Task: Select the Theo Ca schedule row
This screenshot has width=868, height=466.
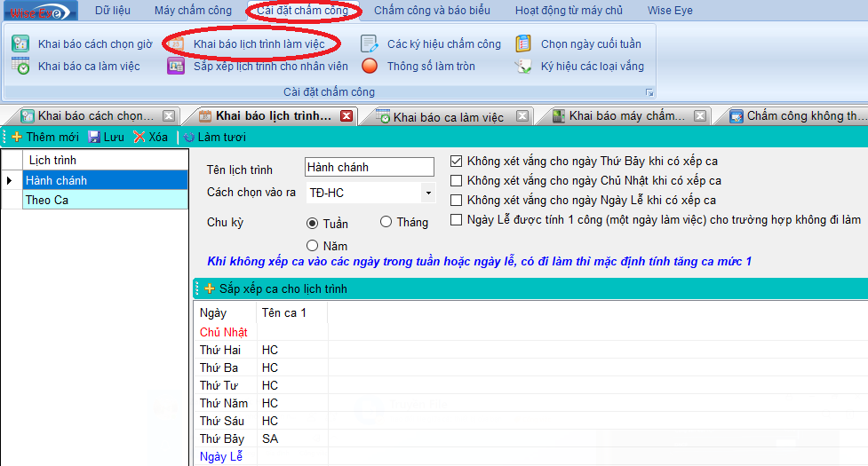Action: (x=105, y=200)
